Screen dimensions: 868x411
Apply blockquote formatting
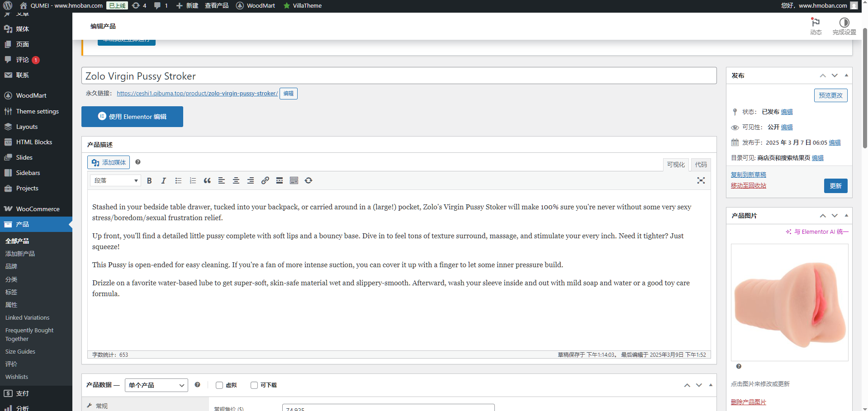coord(207,180)
